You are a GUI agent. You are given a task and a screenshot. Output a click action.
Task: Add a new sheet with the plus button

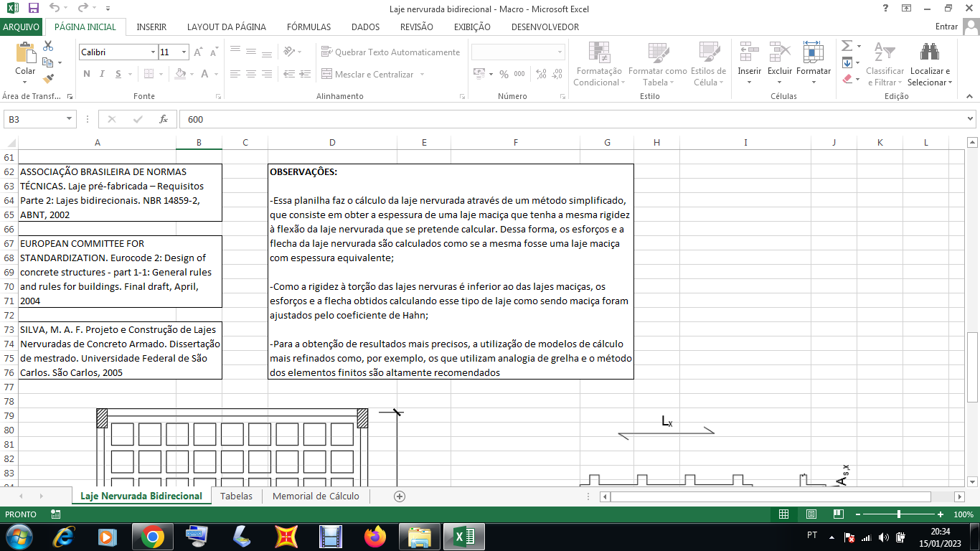[400, 496]
